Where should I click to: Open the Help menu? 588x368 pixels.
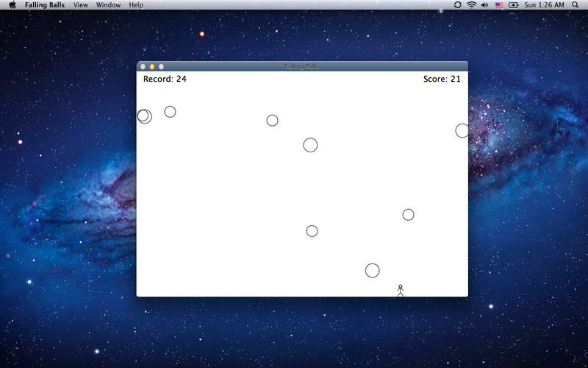136,5
